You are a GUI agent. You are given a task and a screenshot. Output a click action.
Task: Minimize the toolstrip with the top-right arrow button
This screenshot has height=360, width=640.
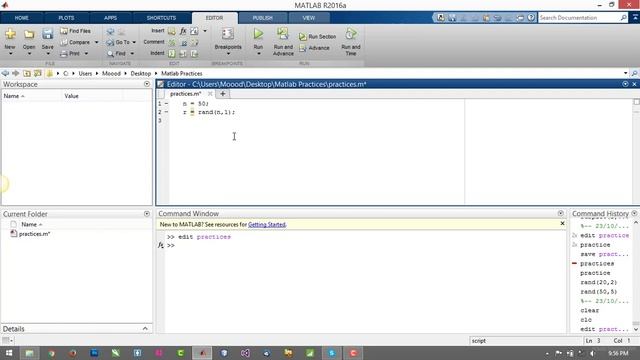(x=636, y=18)
